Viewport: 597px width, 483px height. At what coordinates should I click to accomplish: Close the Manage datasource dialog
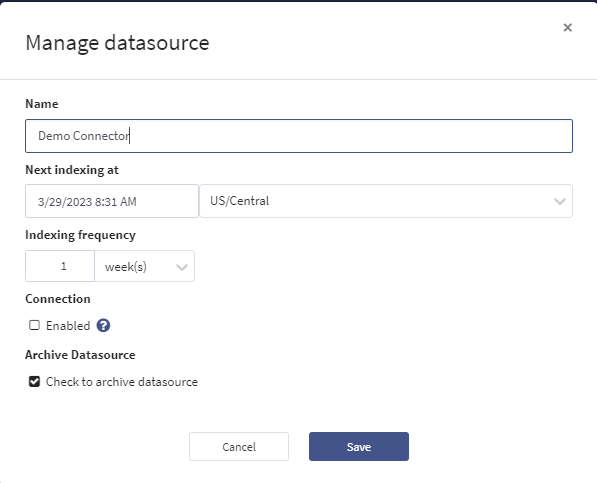coord(567,27)
